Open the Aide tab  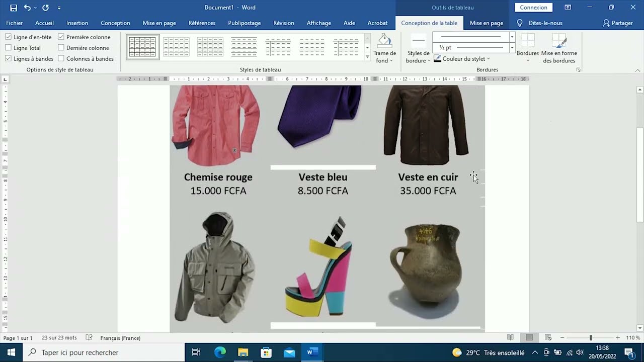pyautogui.click(x=349, y=23)
